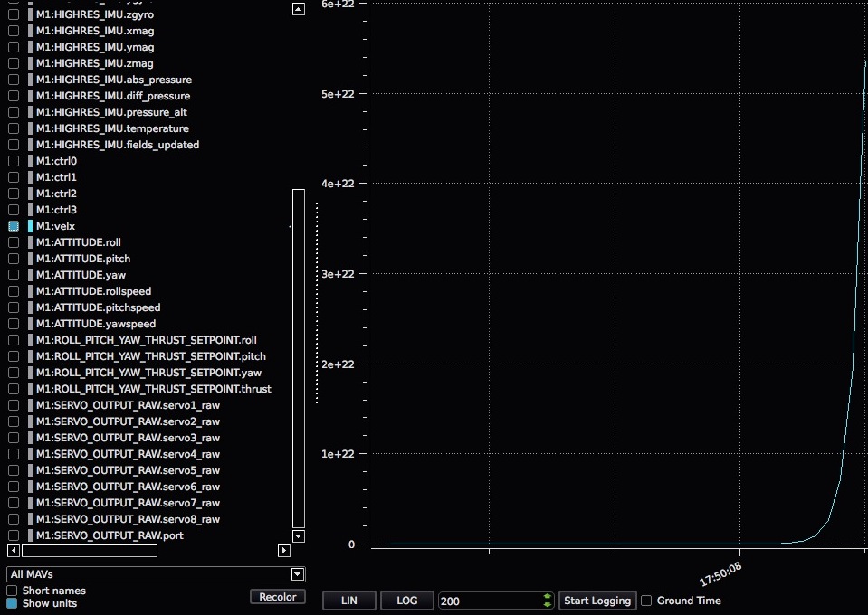Click the right arrow of the horizontal scrollbar
The width and height of the screenshot is (868, 615).
pyautogui.click(x=283, y=549)
